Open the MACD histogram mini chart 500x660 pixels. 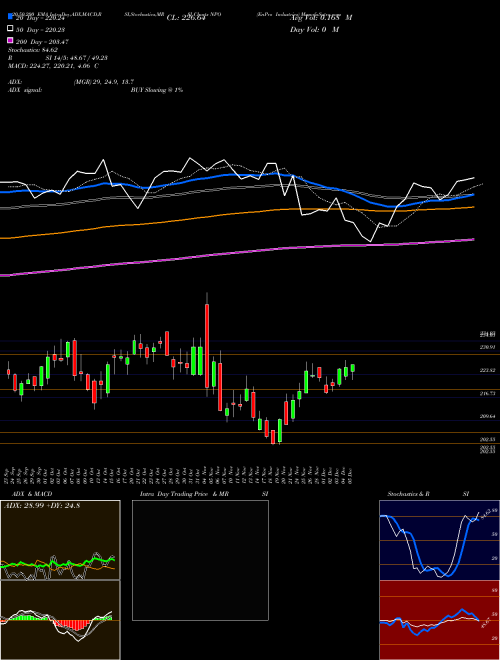60,620
